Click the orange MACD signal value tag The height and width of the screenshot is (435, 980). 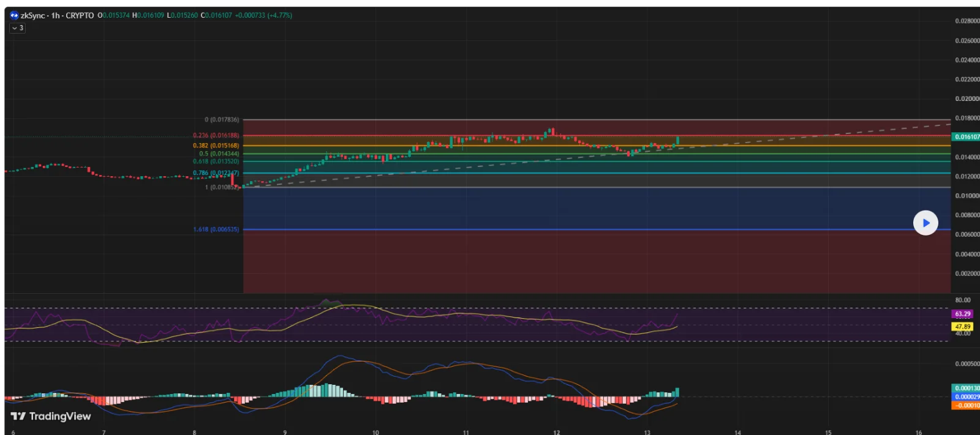pos(967,405)
